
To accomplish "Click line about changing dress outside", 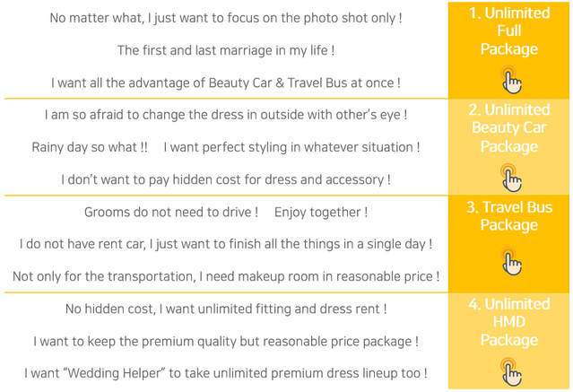I will [x=225, y=115].
